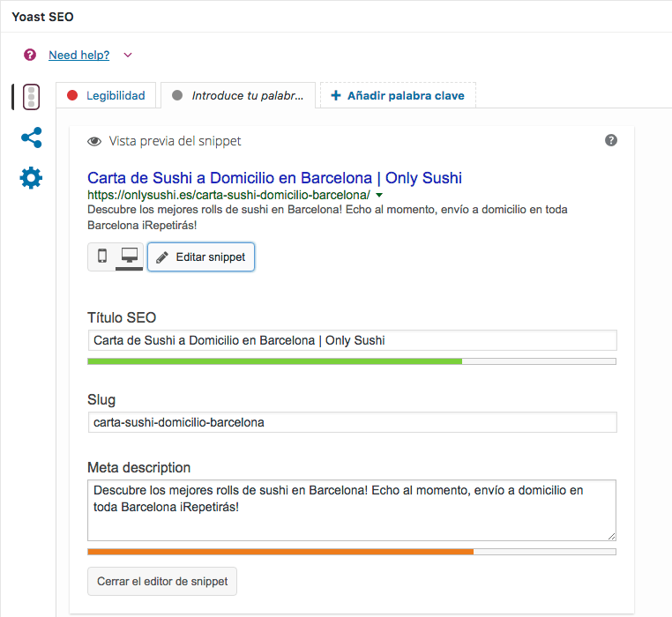Switch snippet preview to mobile view
672x617 pixels.
point(102,256)
